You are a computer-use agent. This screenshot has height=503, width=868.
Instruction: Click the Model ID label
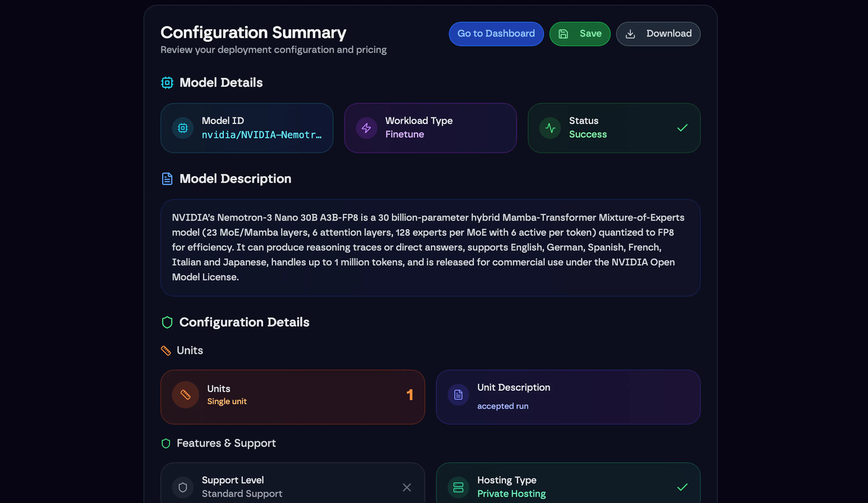(222, 121)
